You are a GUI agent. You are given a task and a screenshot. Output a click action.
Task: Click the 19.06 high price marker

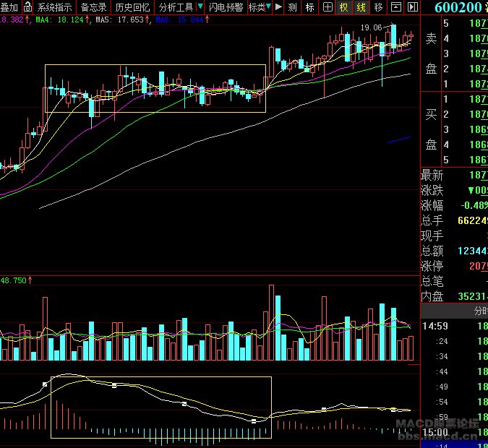click(371, 27)
